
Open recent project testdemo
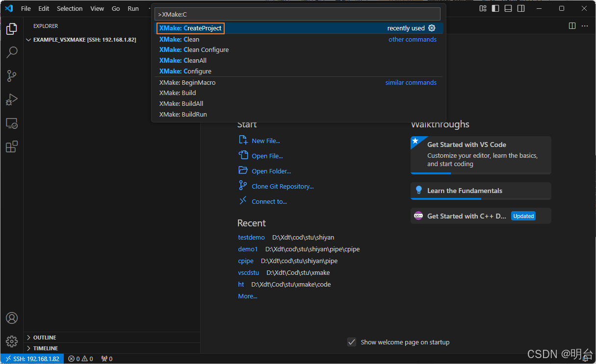(251, 237)
